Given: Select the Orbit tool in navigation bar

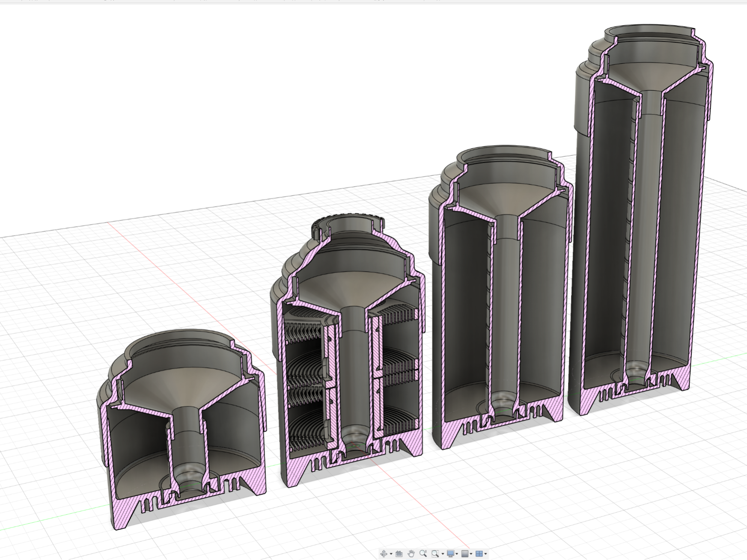Looking at the screenshot, I should pyautogui.click(x=384, y=554).
